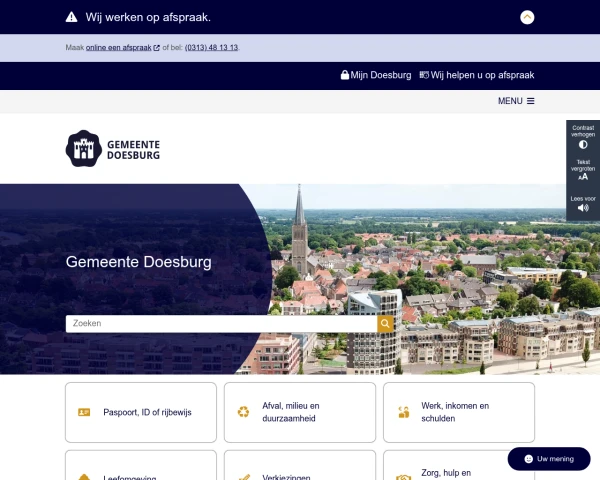This screenshot has height=480, width=600.
Task: Click the Gemeente Doesburg logo
Action: [113, 148]
